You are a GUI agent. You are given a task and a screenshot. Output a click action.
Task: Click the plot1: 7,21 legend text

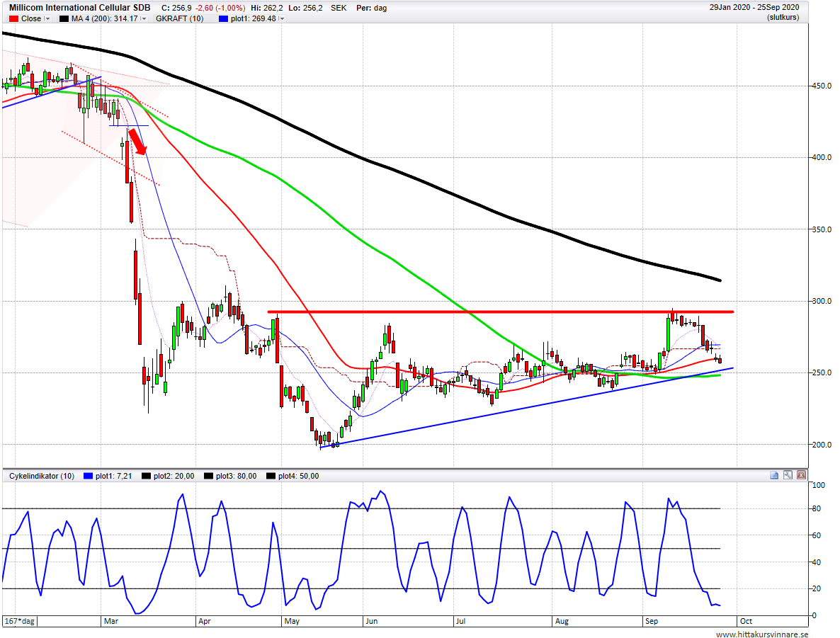[x=113, y=477]
